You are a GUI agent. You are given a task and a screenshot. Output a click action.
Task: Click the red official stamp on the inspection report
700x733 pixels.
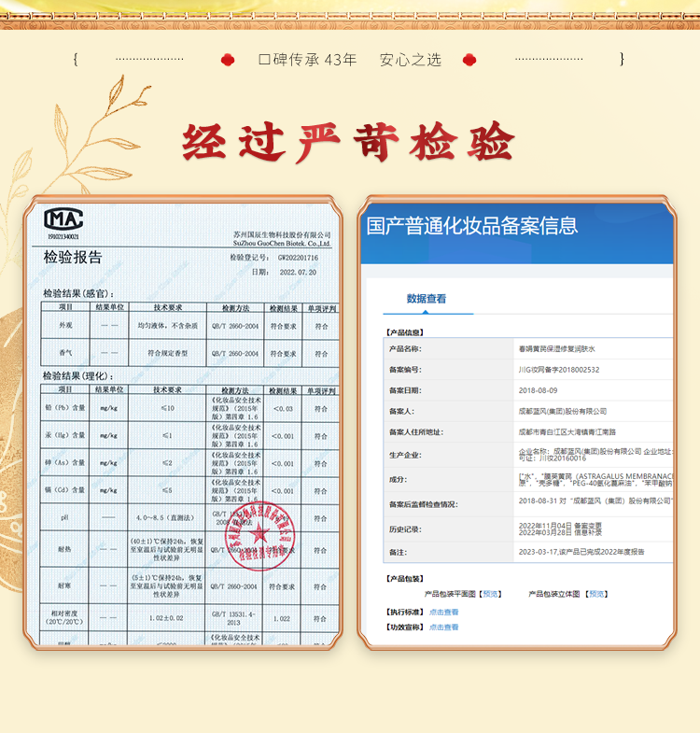259,537
